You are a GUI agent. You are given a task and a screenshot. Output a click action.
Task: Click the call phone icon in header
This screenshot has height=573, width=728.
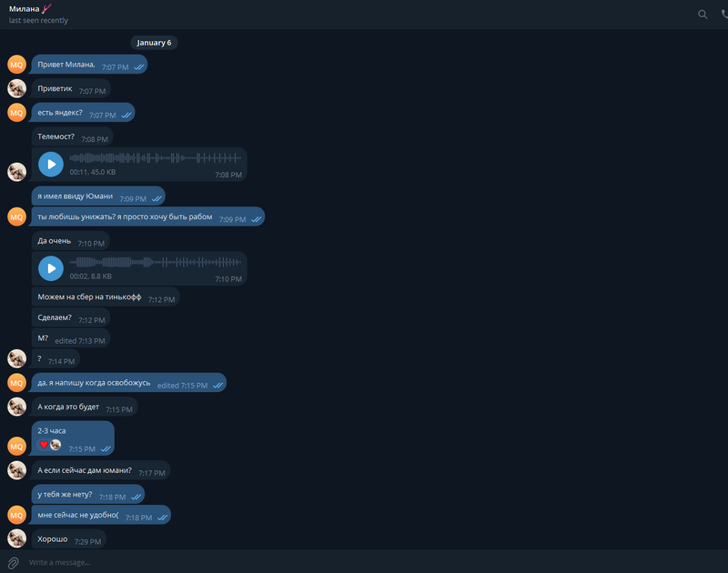click(x=724, y=15)
